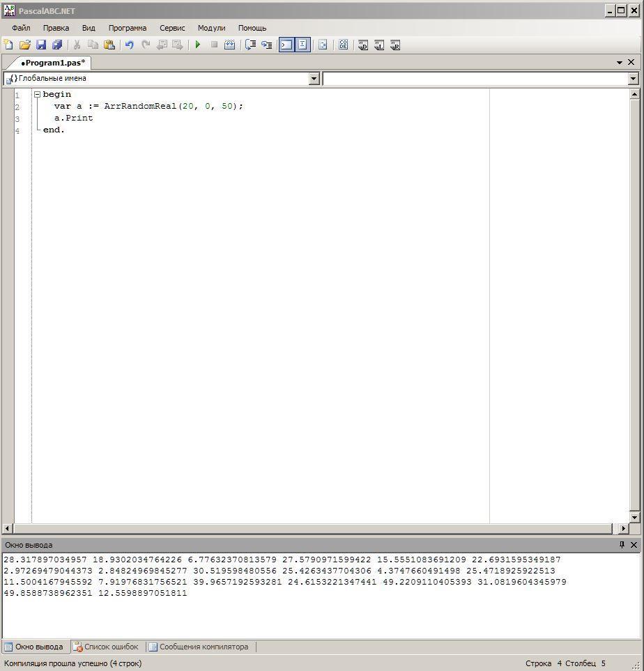The width and height of the screenshot is (644, 671).
Task: Open the Помощь menu
Action: tap(252, 29)
